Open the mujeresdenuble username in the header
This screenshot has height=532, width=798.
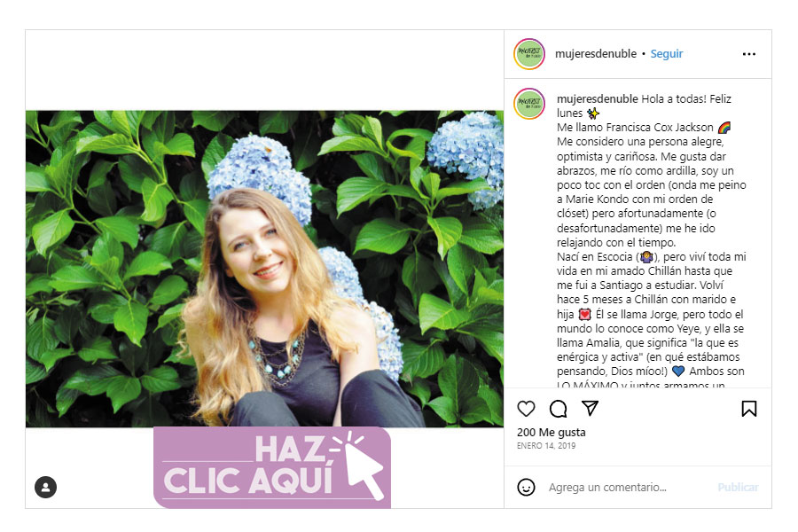596,53
